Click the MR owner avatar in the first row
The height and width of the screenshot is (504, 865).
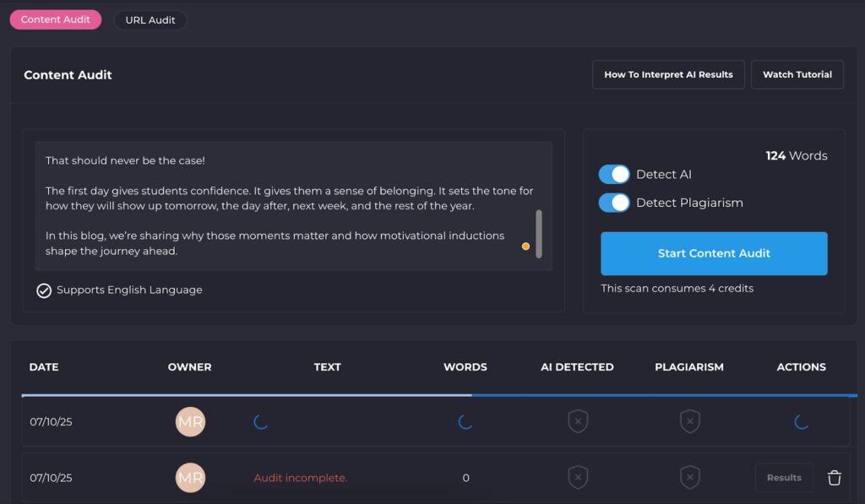190,421
